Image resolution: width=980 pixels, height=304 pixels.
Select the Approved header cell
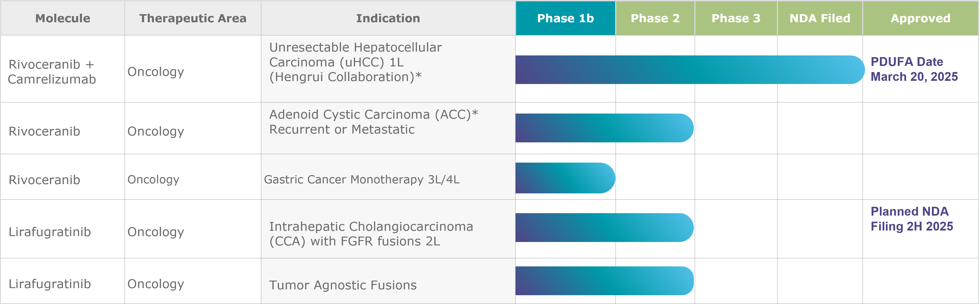coord(920,18)
